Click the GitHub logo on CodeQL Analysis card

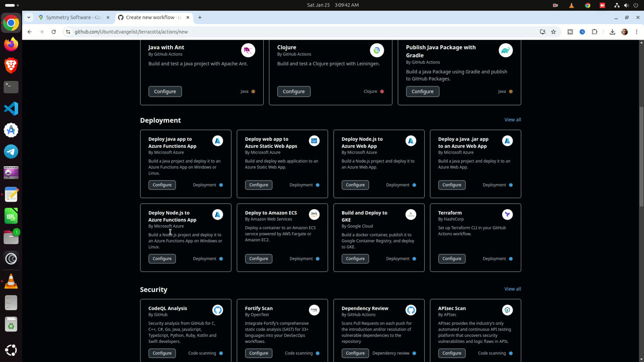coord(217,310)
